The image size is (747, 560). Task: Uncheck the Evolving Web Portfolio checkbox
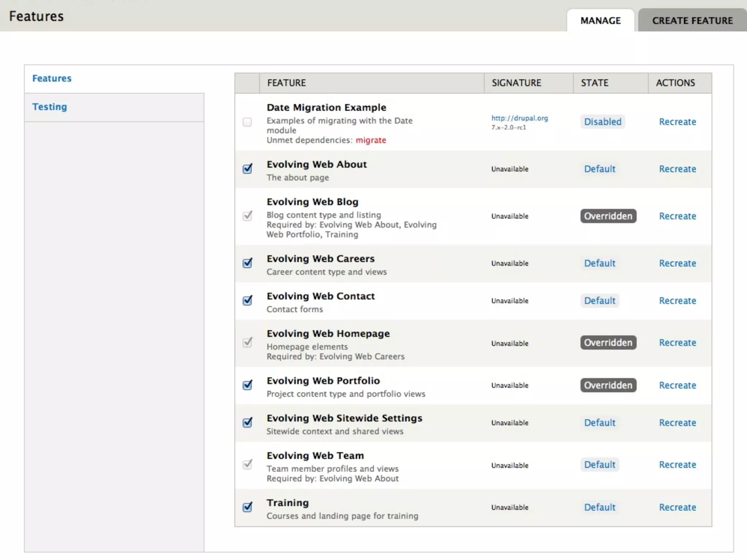coord(247,385)
